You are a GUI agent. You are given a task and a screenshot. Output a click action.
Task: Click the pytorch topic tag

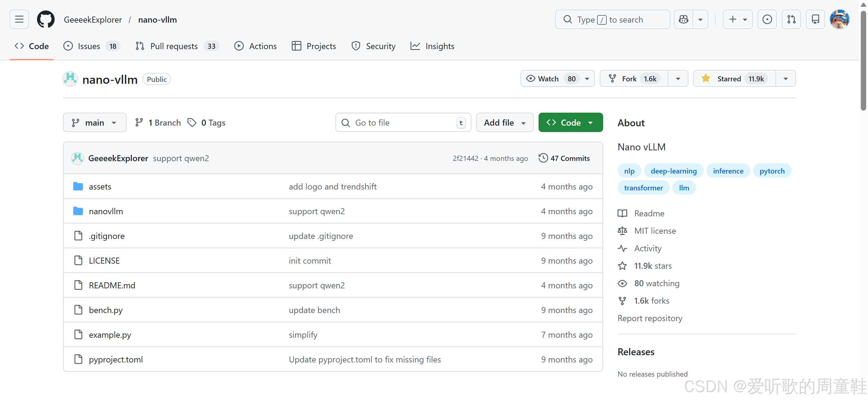coord(772,171)
